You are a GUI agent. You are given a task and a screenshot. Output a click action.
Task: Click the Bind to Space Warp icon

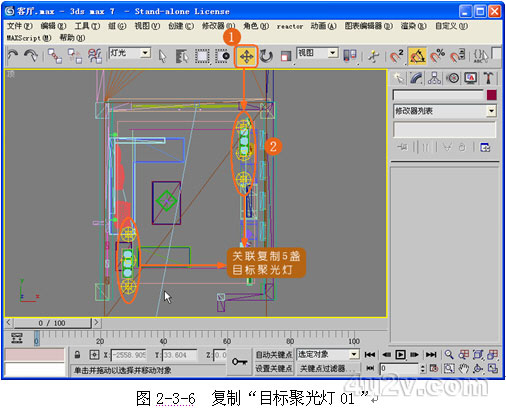[94, 56]
